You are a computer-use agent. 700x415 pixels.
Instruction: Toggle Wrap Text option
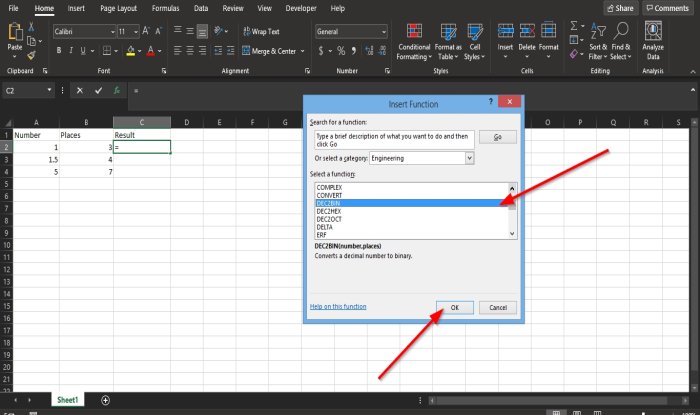(x=260, y=32)
